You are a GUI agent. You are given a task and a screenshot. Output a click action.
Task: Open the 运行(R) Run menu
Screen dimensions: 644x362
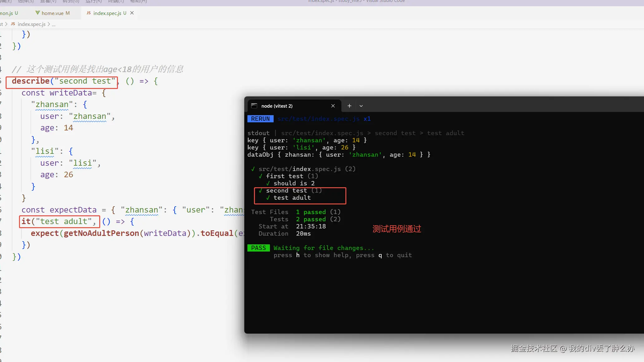pyautogui.click(x=93, y=1)
